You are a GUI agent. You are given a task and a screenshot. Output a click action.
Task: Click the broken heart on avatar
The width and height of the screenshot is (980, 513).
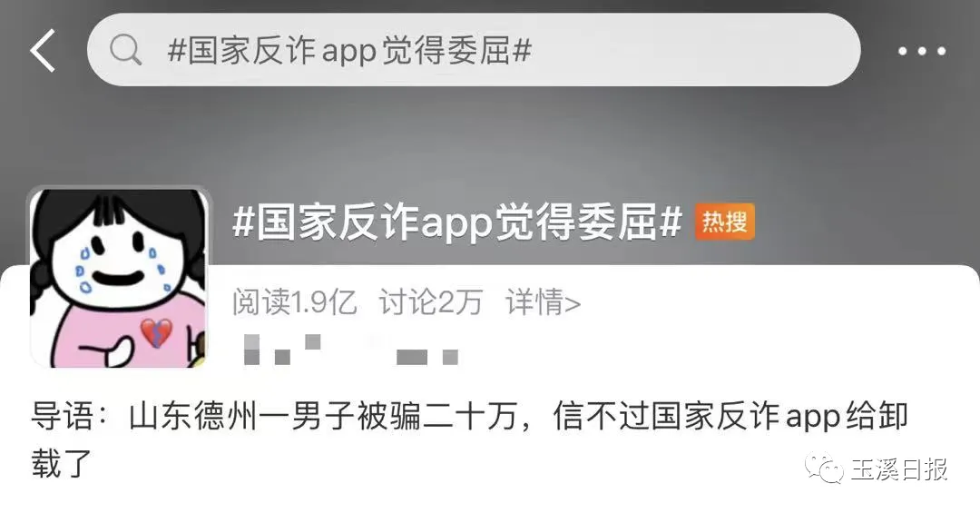[x=156, y=332]
